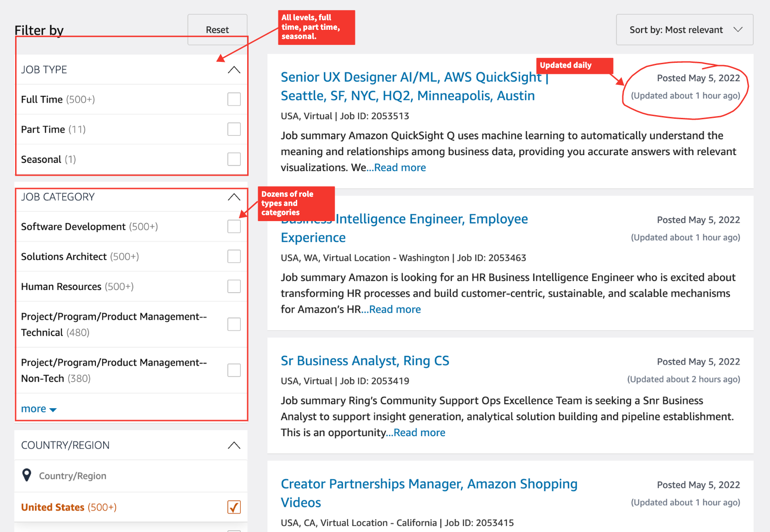This screenshot has width=770, height=532.
Task: Click the JOB TYPE heading text
Action: pyautogui.click(x=44, y=70)
